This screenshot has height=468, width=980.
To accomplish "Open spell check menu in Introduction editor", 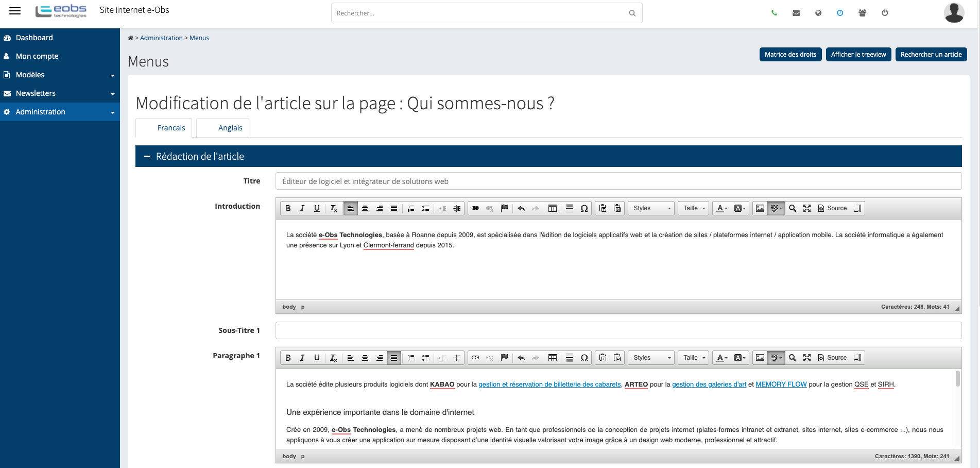I will tap(776, 208).
